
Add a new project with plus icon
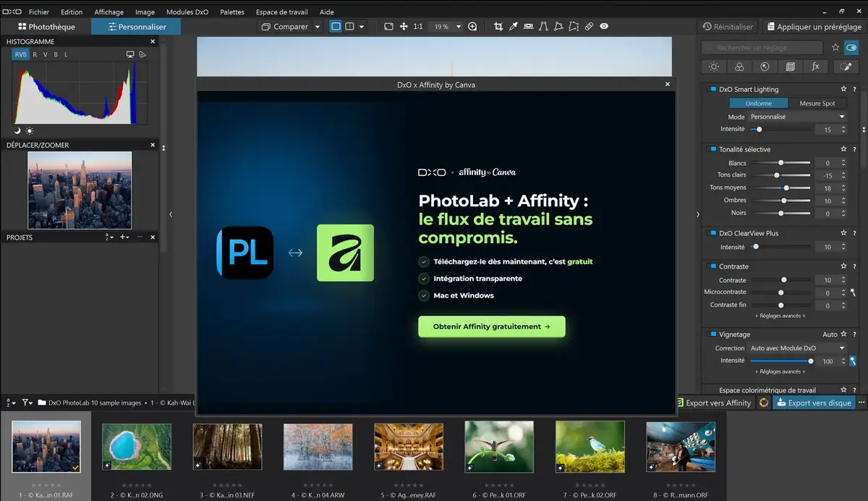pyautogui.click(x=124, y=237)
